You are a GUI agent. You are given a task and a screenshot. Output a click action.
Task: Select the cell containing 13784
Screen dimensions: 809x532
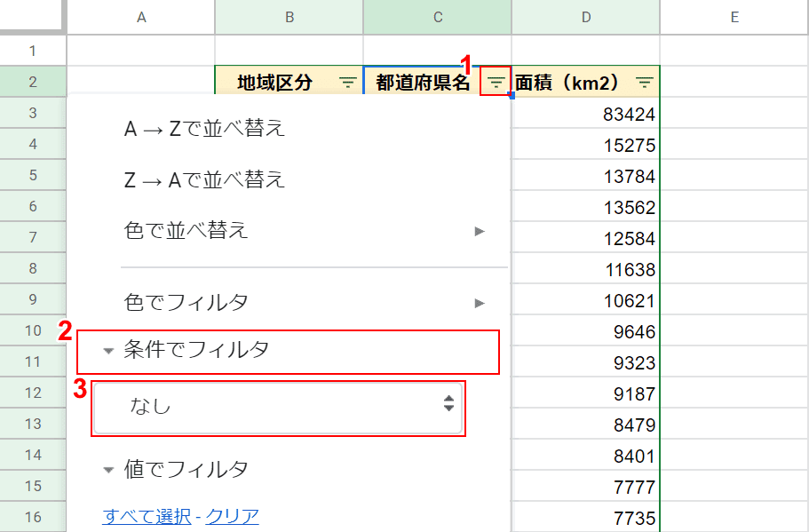pos(585,175)
